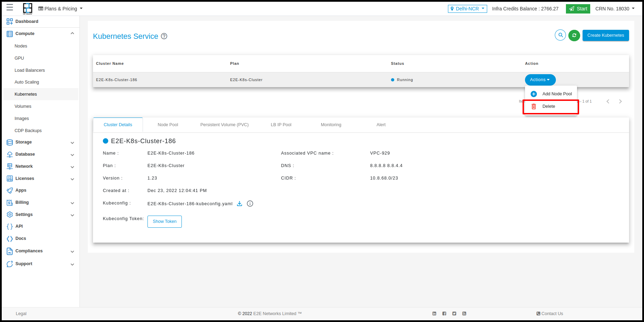This screenshot has width=644, height=322.
Task: Collapse the Compute section chevron
Action: 72,33
